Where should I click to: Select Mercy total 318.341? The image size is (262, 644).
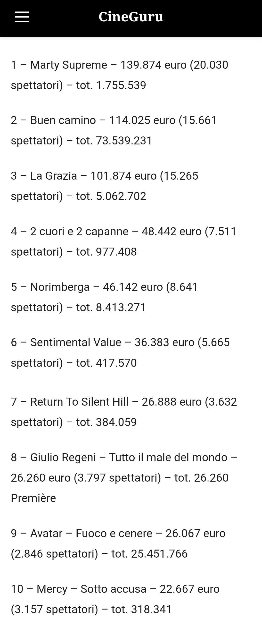[151, 609]
